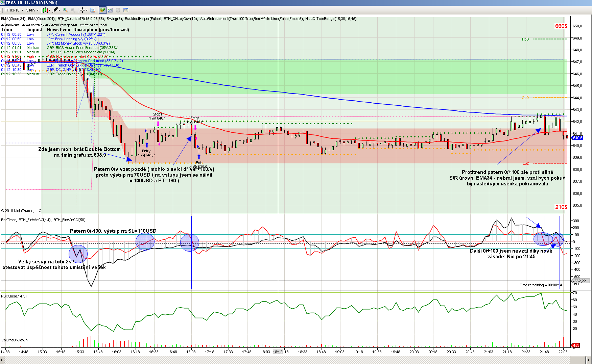Select the LoD level label
This screenshot has height=364, width=592.
526,163
